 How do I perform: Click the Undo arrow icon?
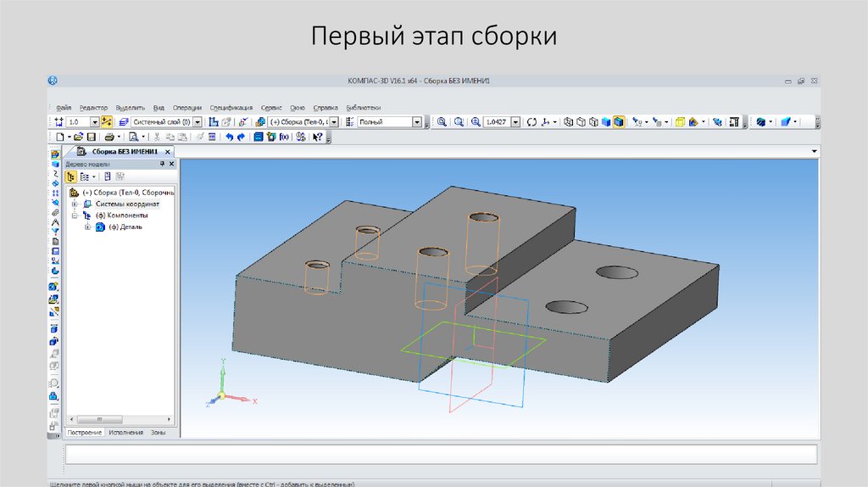[x=229, y=137]
